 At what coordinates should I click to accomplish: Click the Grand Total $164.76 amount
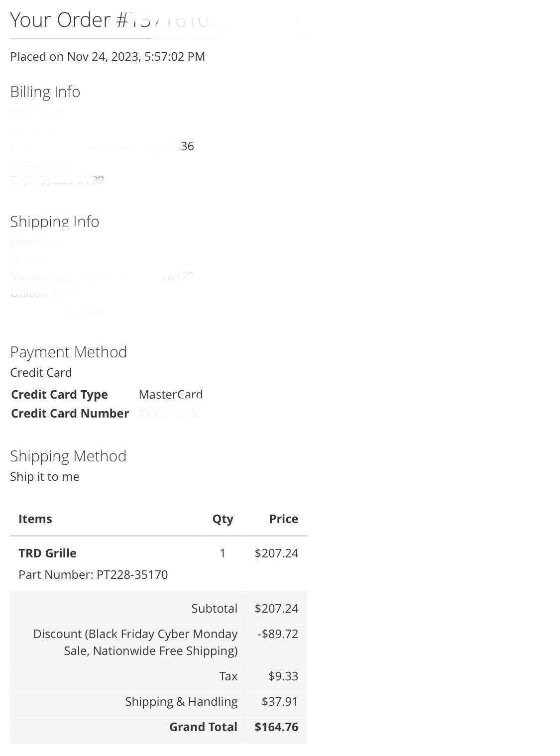pyautogui.click(x=276, y=727)
